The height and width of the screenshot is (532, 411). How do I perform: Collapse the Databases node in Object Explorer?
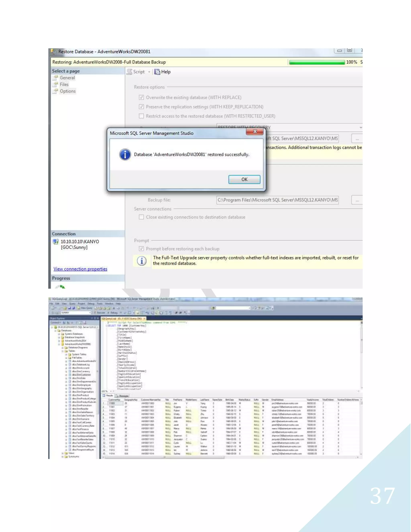[x=56, y=331]
